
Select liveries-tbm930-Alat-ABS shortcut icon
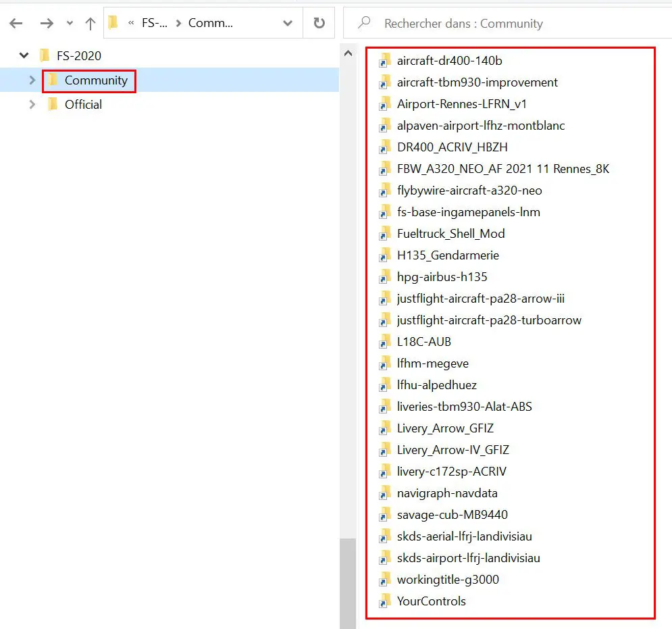click(384, 406)
